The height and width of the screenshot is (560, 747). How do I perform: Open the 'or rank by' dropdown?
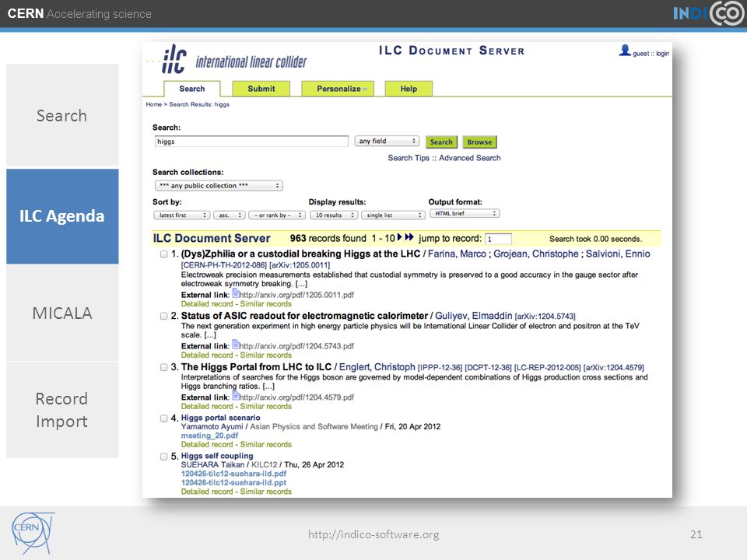[x=277, y=215]
